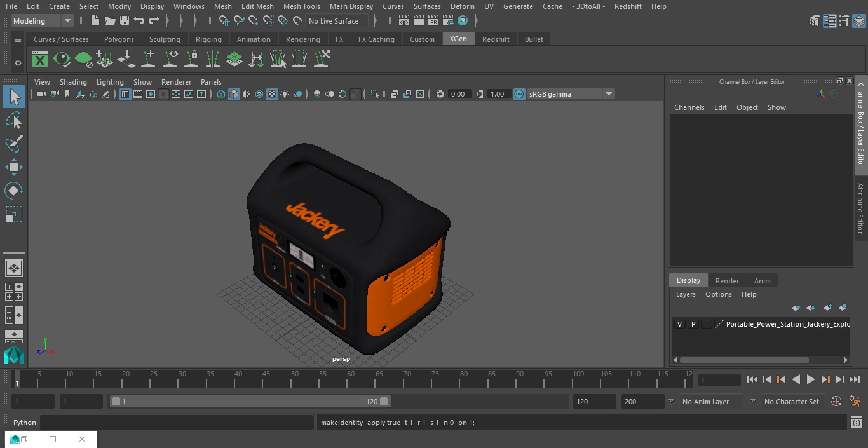Switch to the Rigging shelf tab
This screenshot has height=448, width=868.
click(208, 39)
